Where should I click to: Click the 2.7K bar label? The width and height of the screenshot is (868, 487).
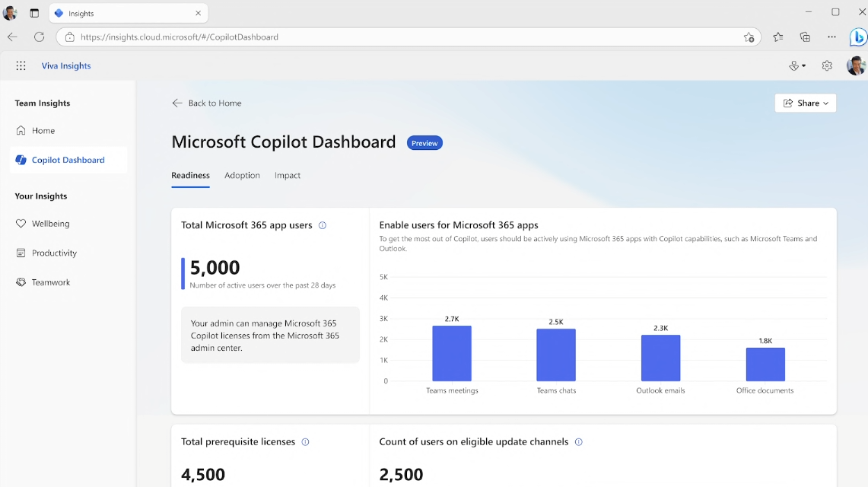pyautogui.click(x=452, y=319)
